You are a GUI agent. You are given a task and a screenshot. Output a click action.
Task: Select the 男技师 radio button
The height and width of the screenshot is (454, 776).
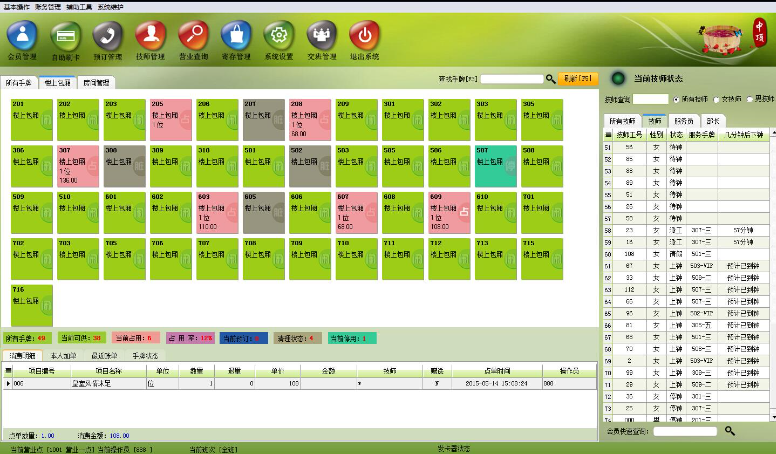749,100
